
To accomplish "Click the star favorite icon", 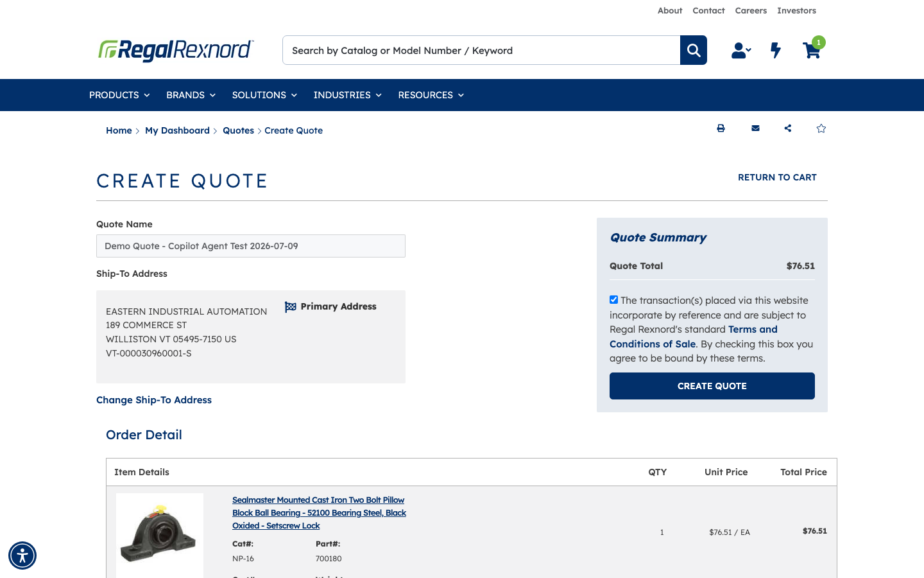I will [821, 128].
